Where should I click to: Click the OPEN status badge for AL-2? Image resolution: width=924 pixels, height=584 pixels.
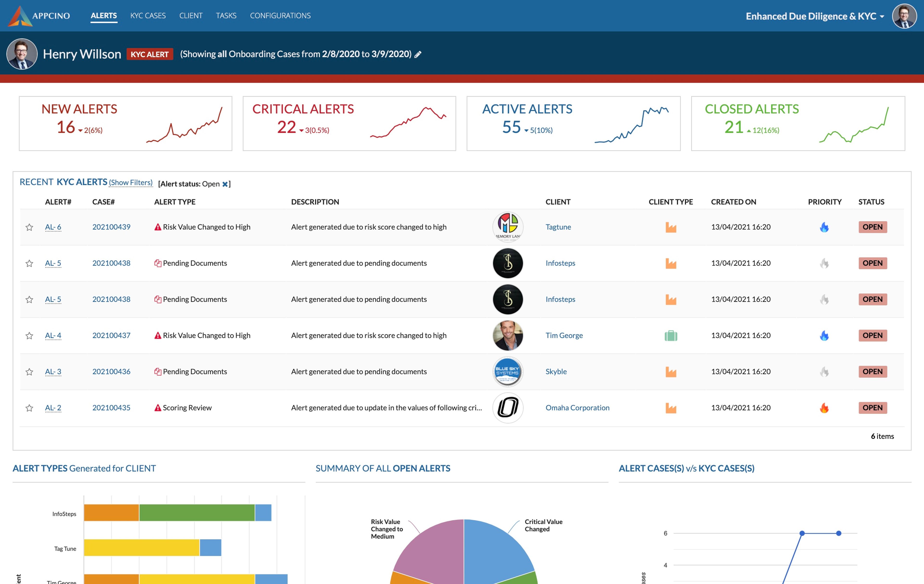pos(873,407)
